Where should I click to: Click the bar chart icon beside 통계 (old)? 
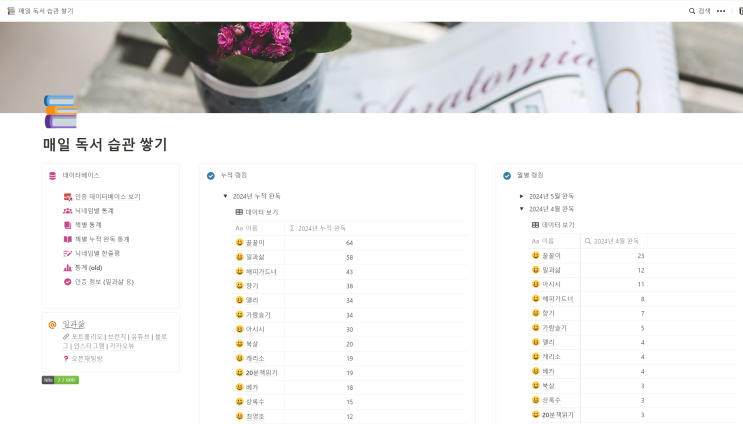68,268
